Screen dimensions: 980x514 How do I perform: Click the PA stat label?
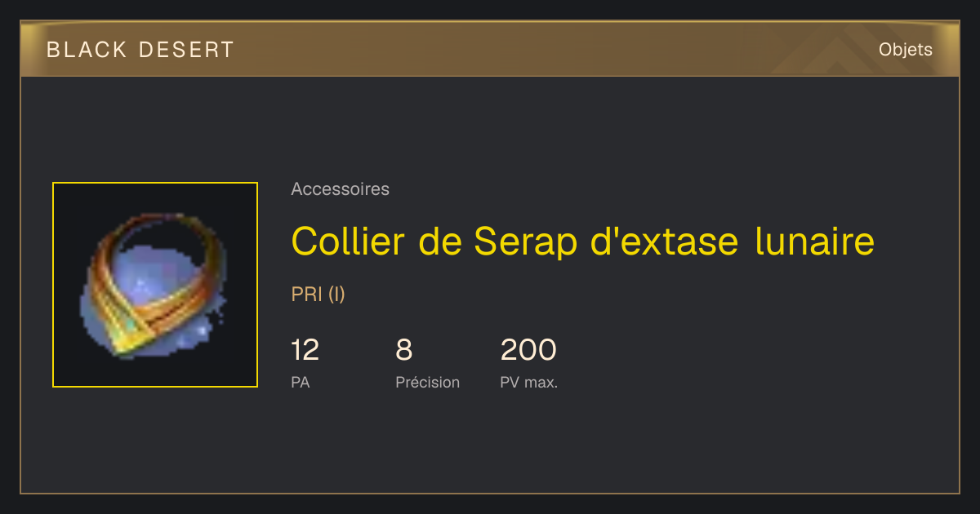[x=300, y=382]
